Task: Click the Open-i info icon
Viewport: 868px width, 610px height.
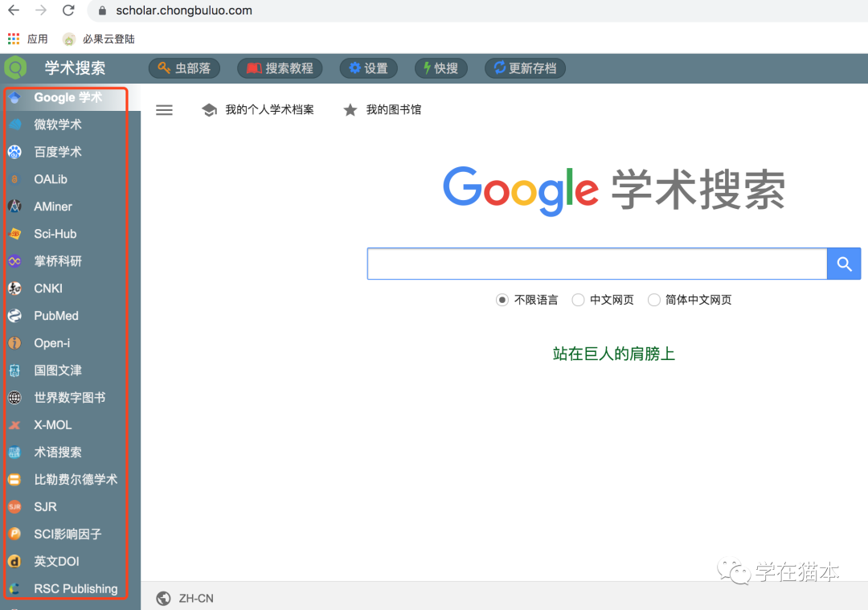Action: tap(15, 342)
